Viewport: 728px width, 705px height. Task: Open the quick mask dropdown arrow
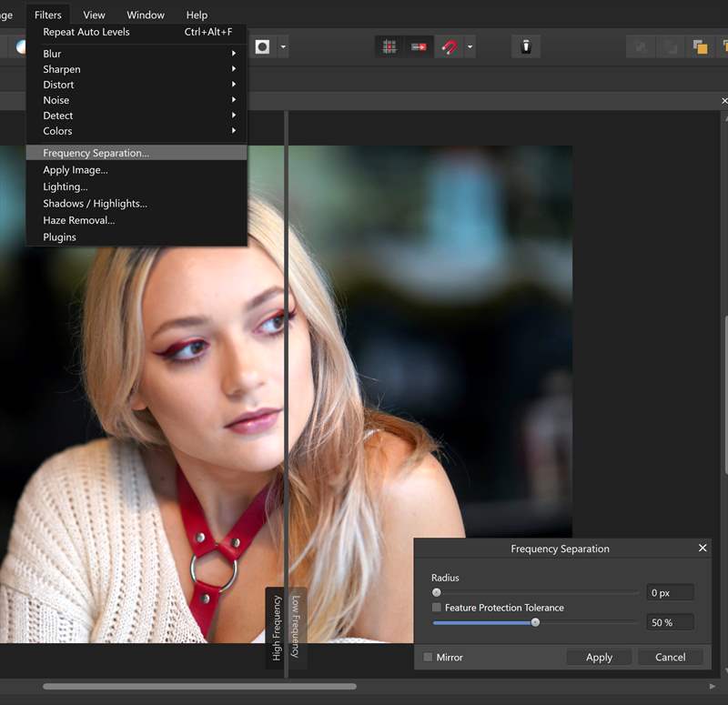[x=283, y=46]
